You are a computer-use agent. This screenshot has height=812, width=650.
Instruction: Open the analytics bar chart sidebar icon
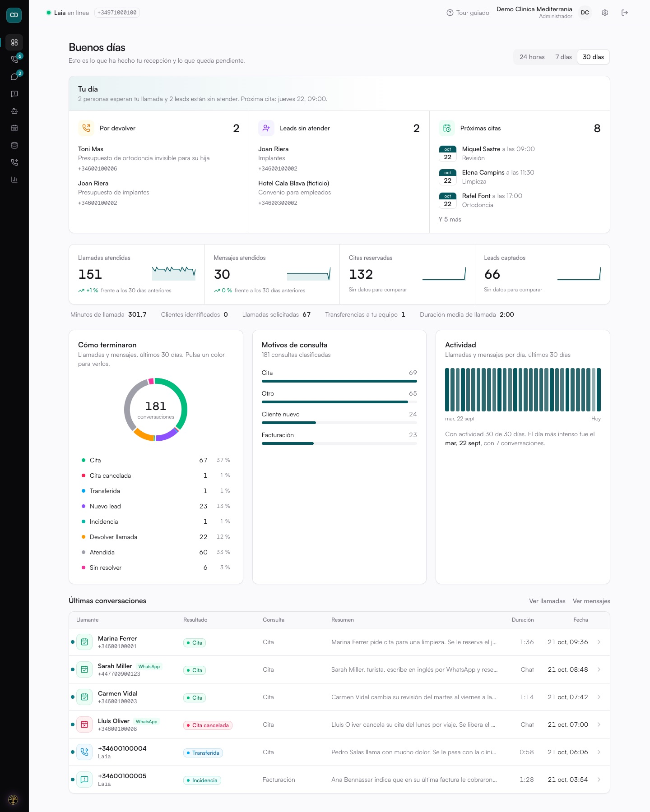click(x=14, y=180)
